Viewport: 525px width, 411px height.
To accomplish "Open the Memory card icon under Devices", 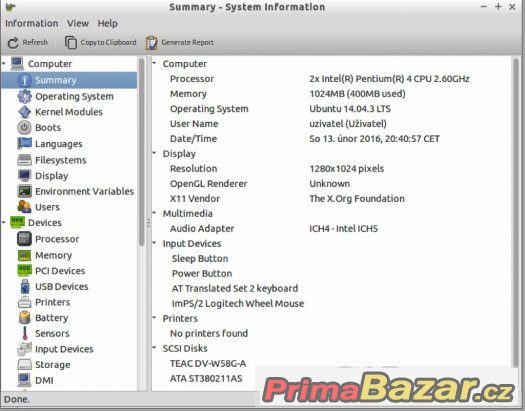I will pyautogui.click(x=24, y=255).
